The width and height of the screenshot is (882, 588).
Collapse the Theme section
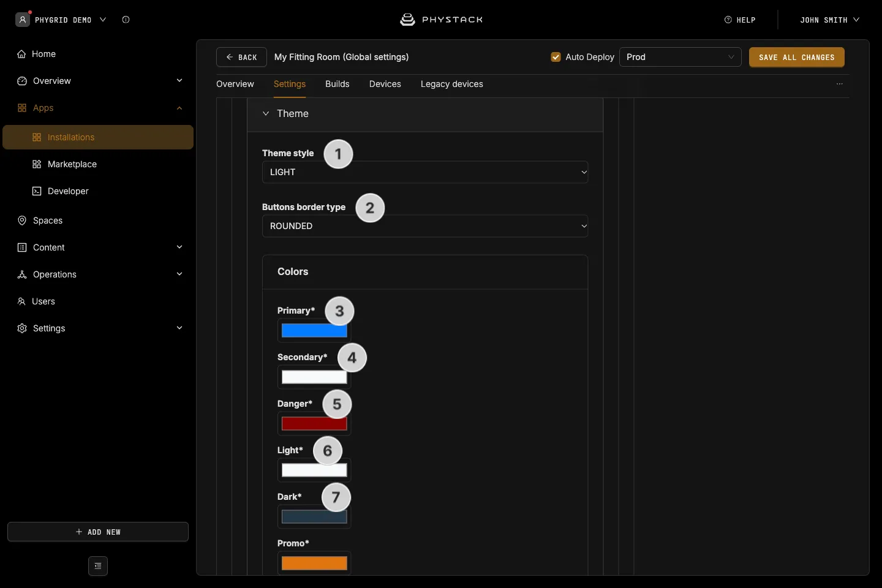266,113
